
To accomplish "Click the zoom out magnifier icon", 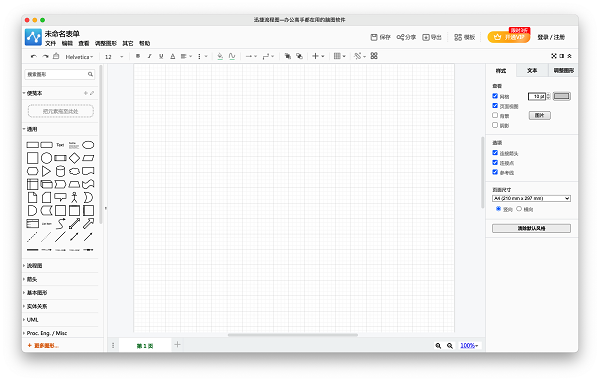I will 450,346.
